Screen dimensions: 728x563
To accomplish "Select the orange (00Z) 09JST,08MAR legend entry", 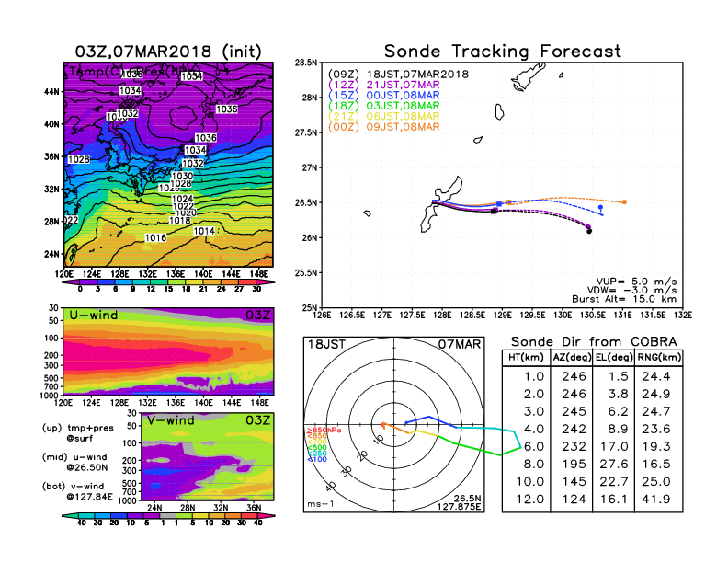I will pos(384,127).
